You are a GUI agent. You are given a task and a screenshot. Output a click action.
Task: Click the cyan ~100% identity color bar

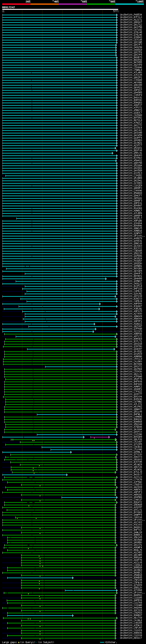(x=130, y=4)
